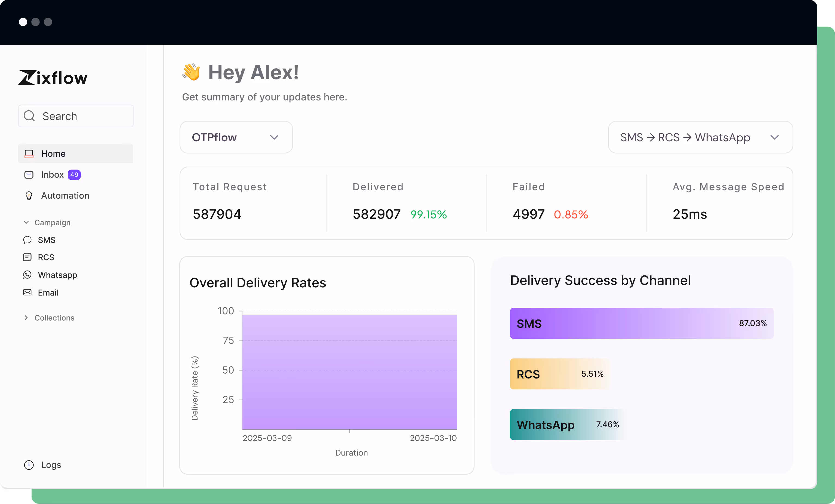Screen dimensions: 835x504
Task: Go to Logs page
Action: point(51,465)
